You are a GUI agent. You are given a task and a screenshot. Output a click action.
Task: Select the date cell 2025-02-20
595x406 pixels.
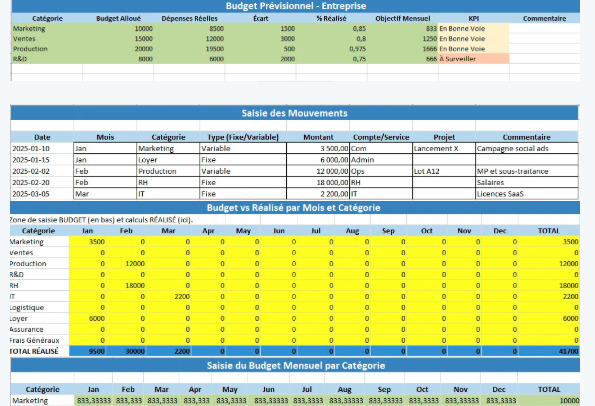click(42, 183)
